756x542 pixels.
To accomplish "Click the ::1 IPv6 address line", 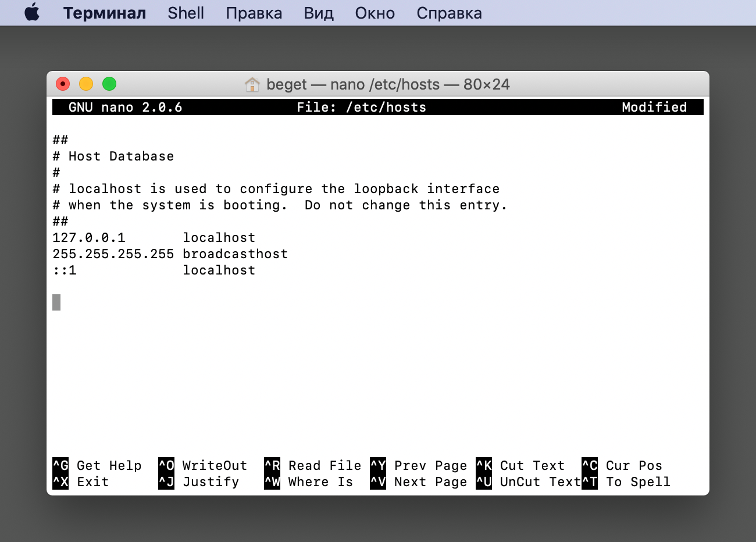I will pos(65,270).
